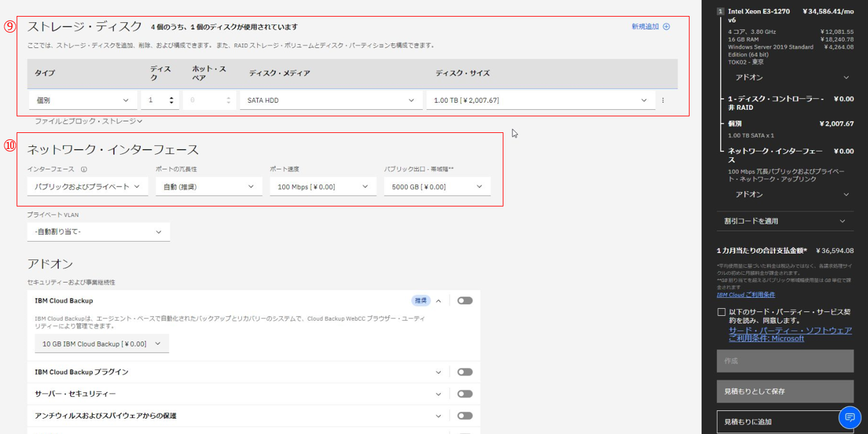Enable IBM Cloud Backup プラグイン toggle
The height and width of the screenshot is (434, 868).
465,372
